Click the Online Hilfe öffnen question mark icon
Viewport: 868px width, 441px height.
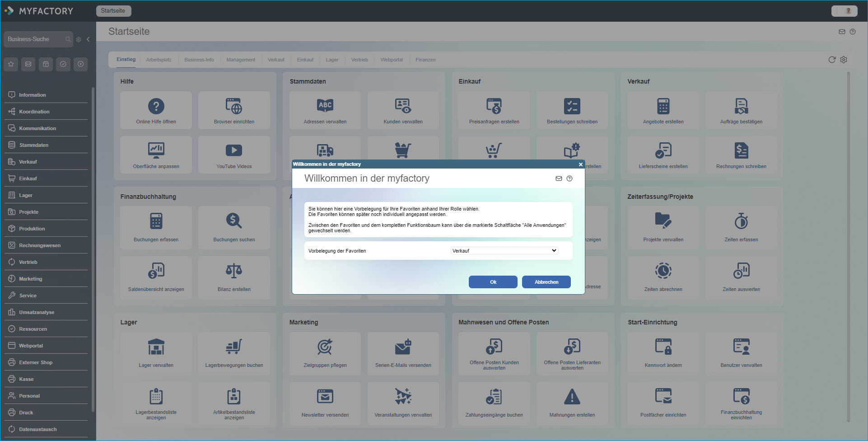(156, 106)
